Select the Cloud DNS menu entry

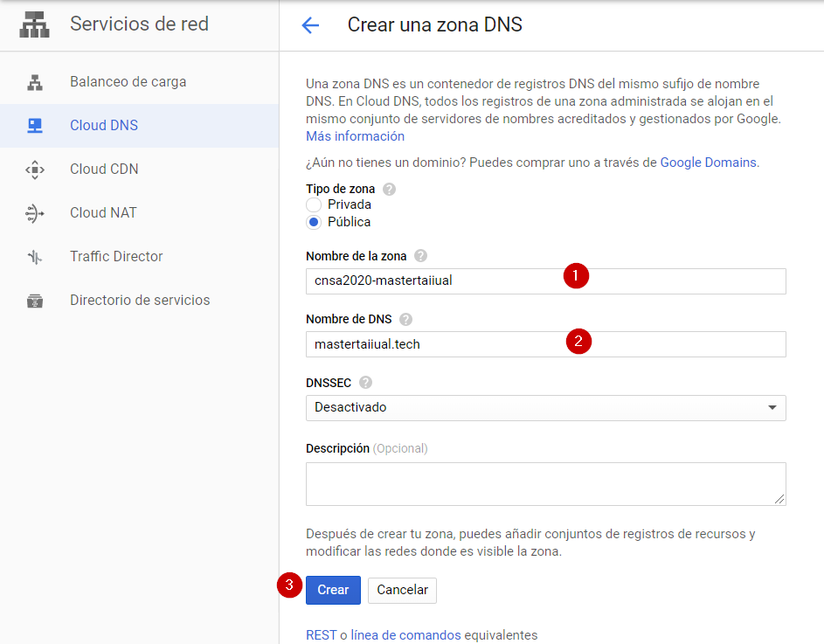(106, 125)
